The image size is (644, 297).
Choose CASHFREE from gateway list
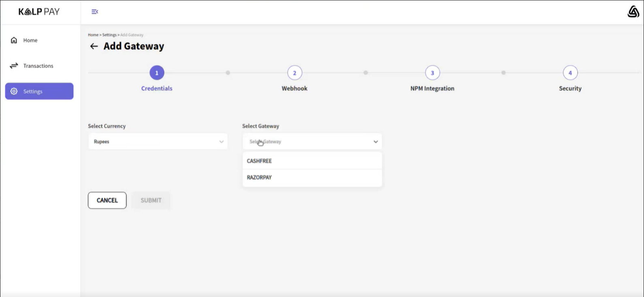click(x=260, y=161)
